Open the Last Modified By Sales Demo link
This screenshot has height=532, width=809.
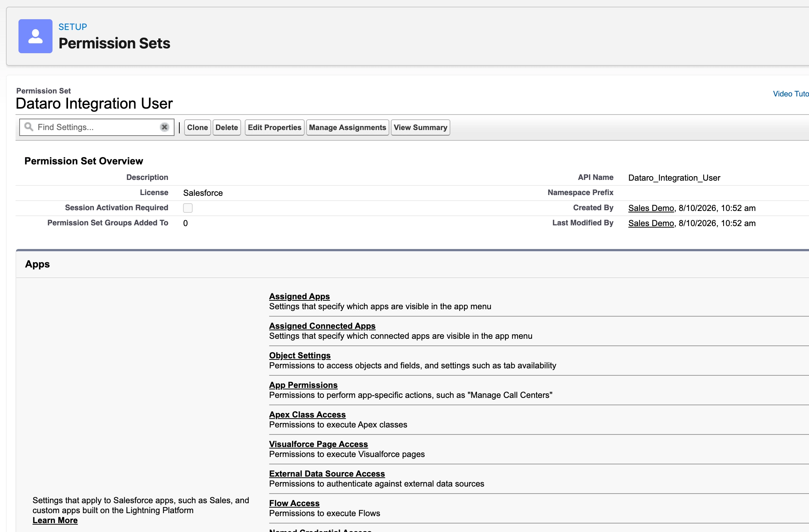[x=651, y=223]
